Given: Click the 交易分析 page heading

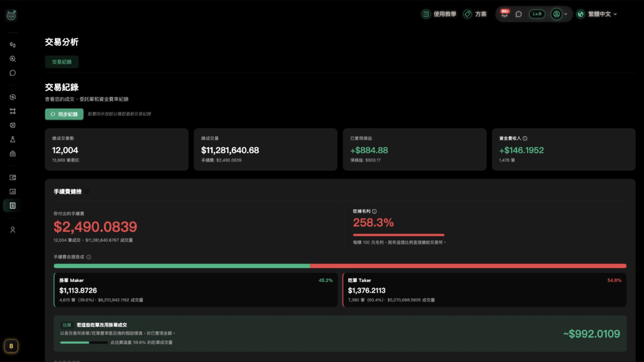Looking at the screenshot, I should coord(62,42).
